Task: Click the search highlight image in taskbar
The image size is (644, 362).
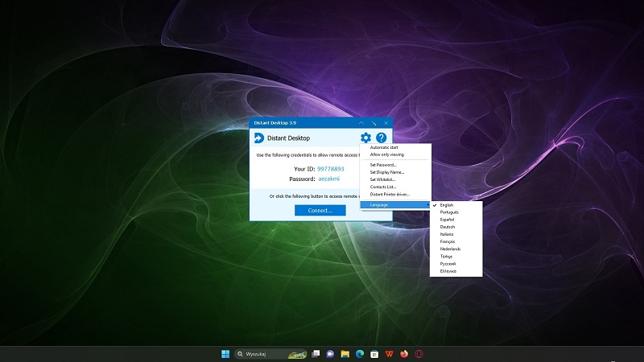Action: (297, 354)
